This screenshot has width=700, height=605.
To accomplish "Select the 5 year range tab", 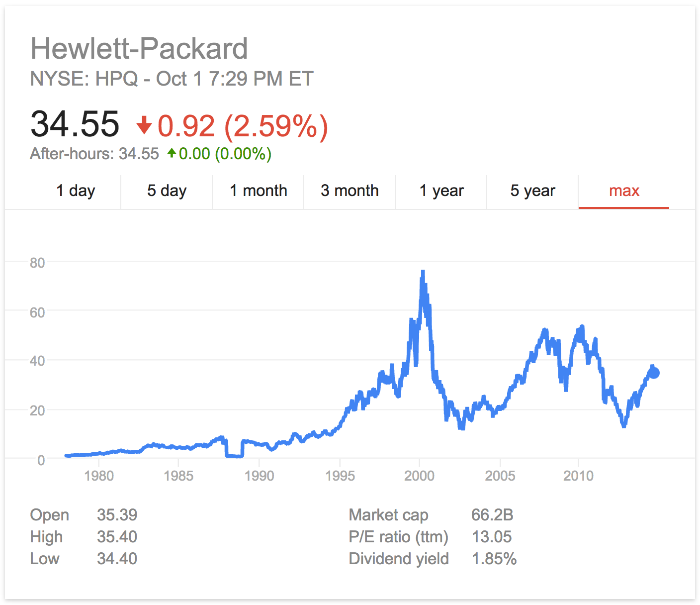I will 532,191.
